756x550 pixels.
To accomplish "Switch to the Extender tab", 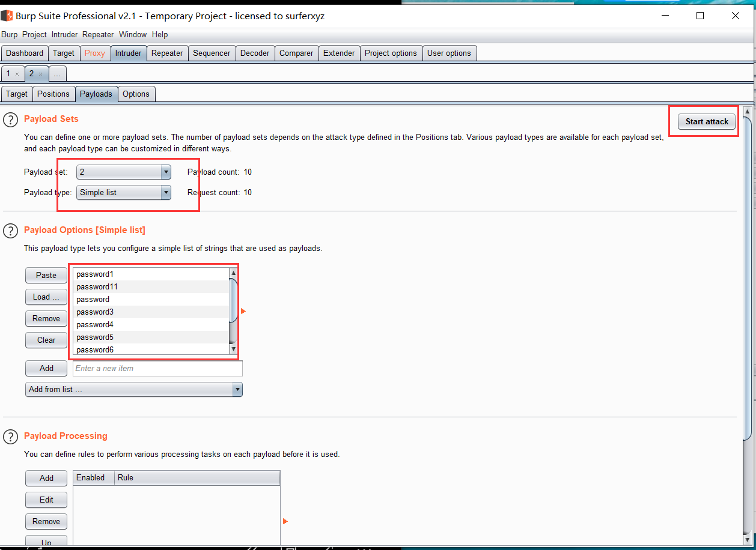I will [339, 53].
